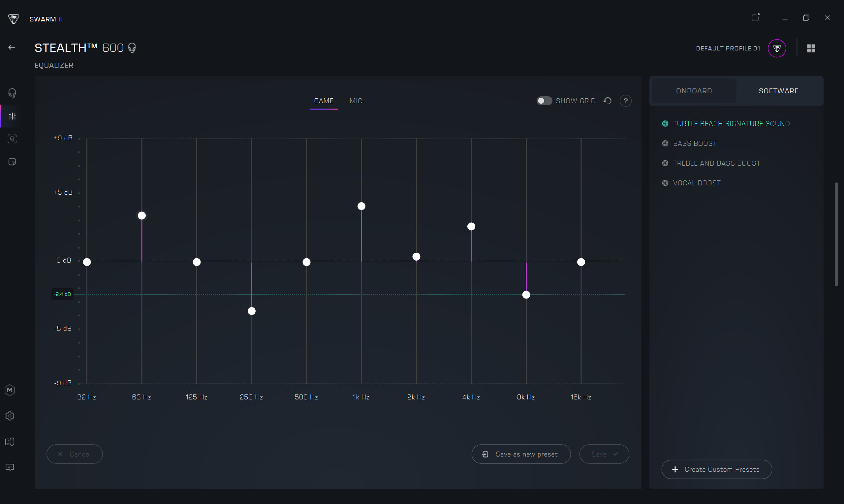The width and height of the screenshot is (844, 504).
Task: Click the Bass Boost preset globe icon
Action: (x=665, y=143)
